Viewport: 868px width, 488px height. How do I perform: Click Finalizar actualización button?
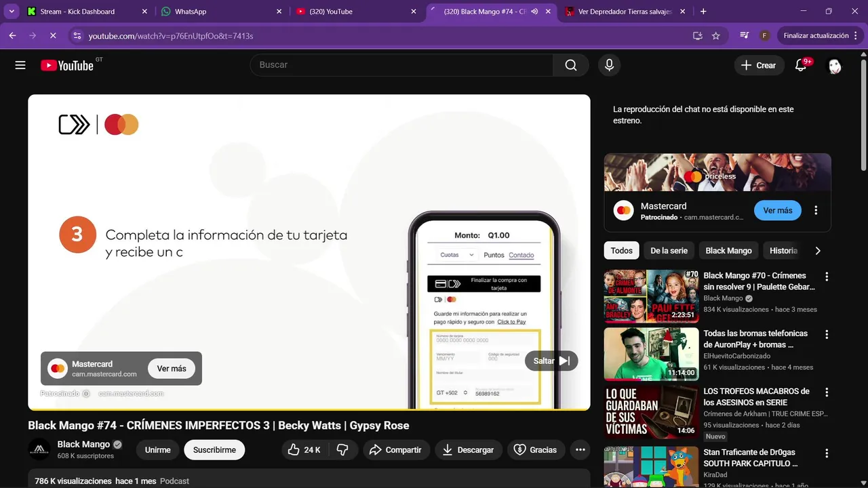(816, 35)
